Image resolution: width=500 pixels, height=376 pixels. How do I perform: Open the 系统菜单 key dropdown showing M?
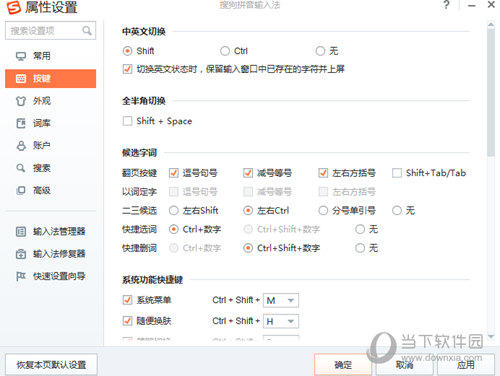pyautogui.click(x=281, y=300)
